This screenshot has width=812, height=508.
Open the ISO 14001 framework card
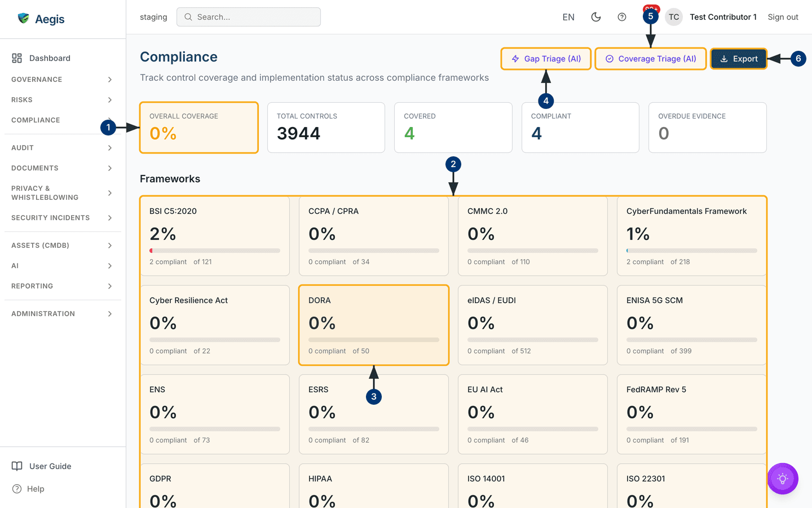pos(533,486)
